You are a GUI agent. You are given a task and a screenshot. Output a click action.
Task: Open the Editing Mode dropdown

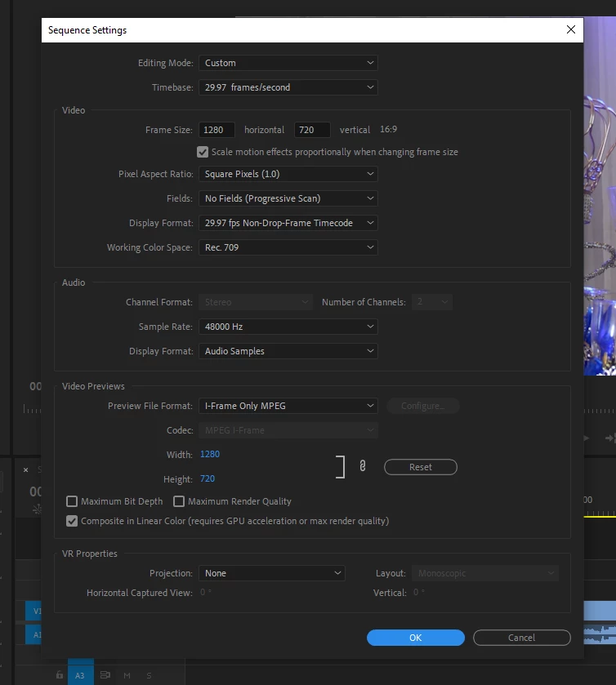coord(288,63)
